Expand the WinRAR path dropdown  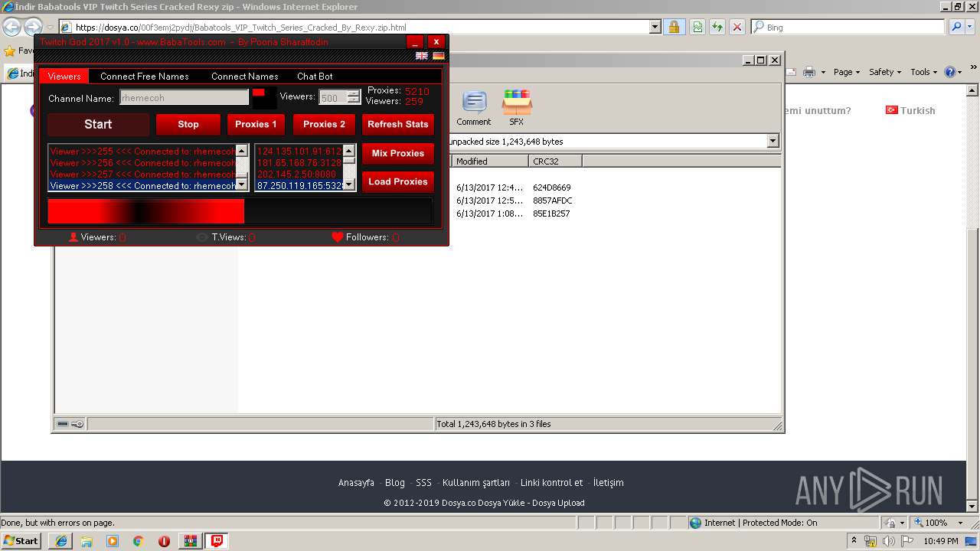pos(773,141)
